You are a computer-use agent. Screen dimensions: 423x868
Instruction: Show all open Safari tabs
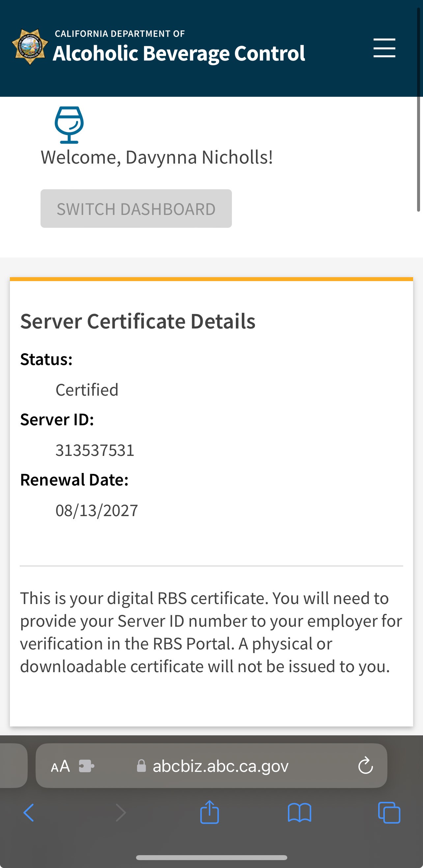389,813
